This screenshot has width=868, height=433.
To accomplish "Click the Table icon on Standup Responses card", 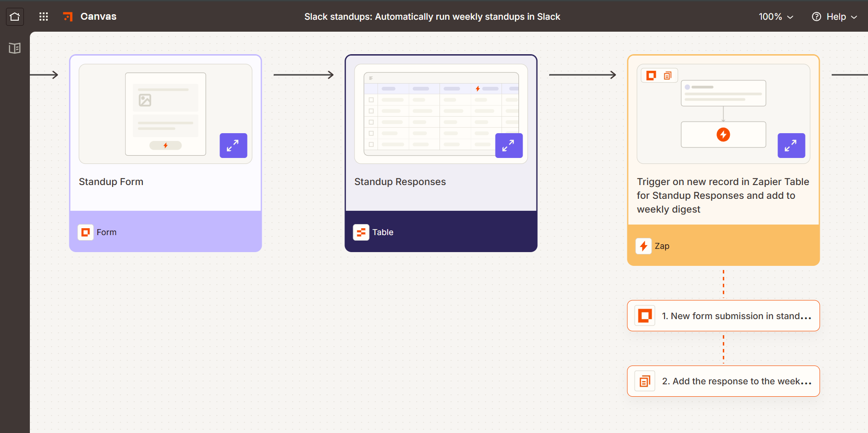I will (x=361, y=232).
